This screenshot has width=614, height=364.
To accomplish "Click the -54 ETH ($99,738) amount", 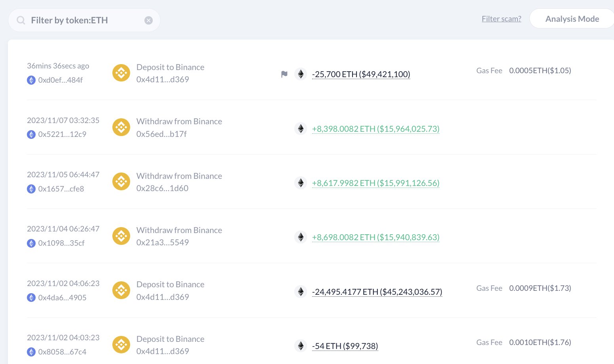I will click(345, 346).
